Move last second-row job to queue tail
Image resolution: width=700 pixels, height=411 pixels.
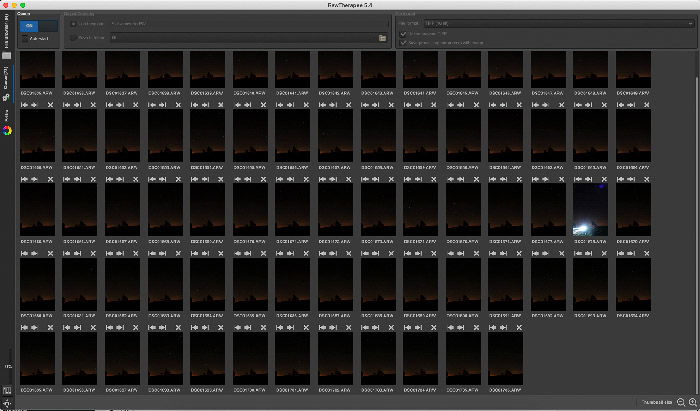(632, 105)
